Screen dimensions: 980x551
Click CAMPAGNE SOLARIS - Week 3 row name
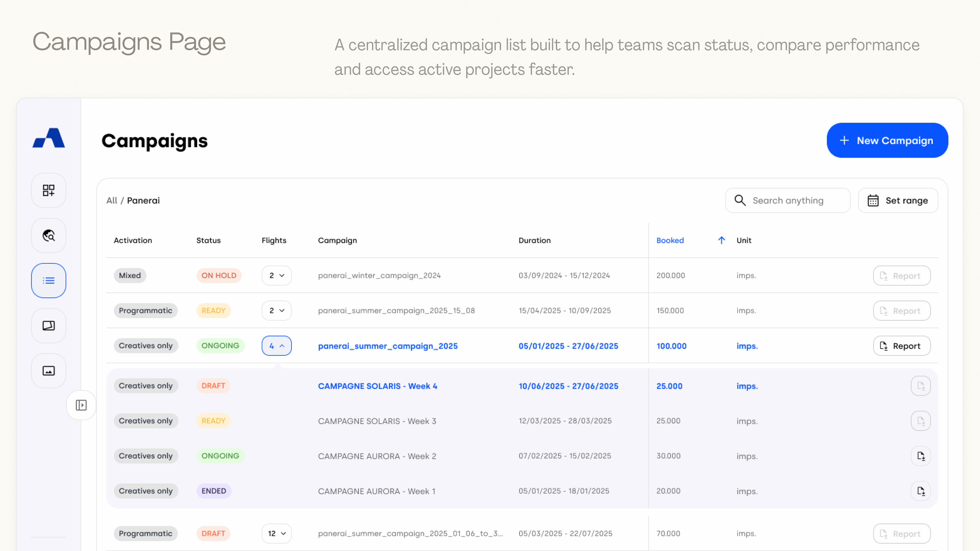click(377, 421)
